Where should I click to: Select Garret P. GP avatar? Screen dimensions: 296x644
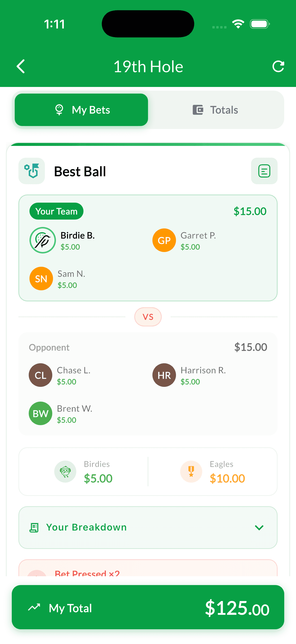[164, 240]
